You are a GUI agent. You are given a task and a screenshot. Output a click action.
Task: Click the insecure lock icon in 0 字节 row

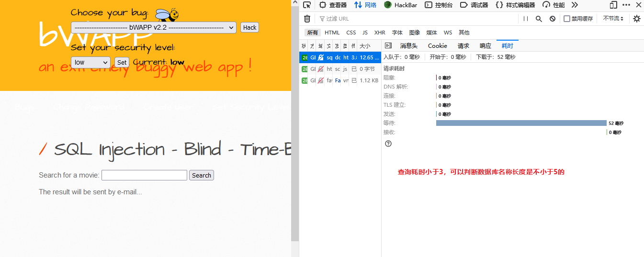(321, 69)
